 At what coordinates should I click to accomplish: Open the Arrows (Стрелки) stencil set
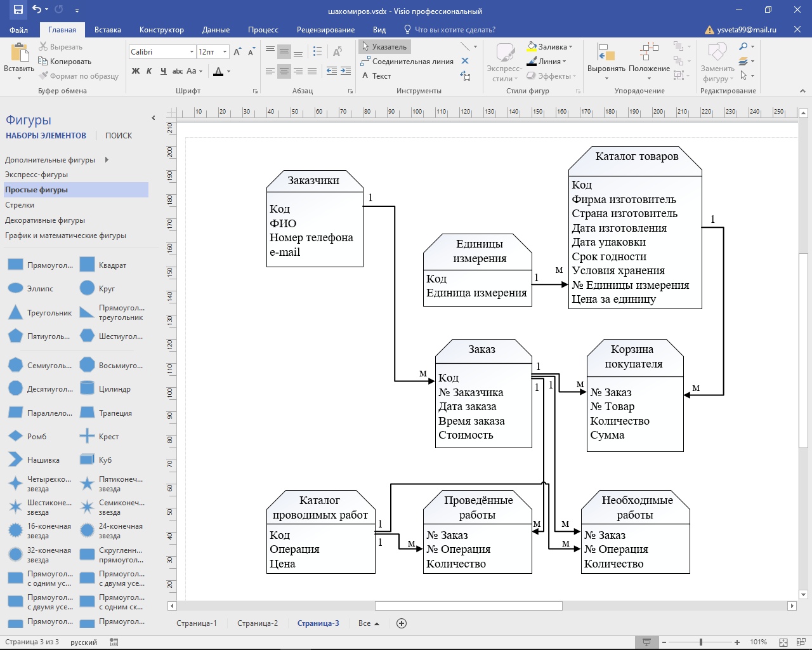[20, 205]
